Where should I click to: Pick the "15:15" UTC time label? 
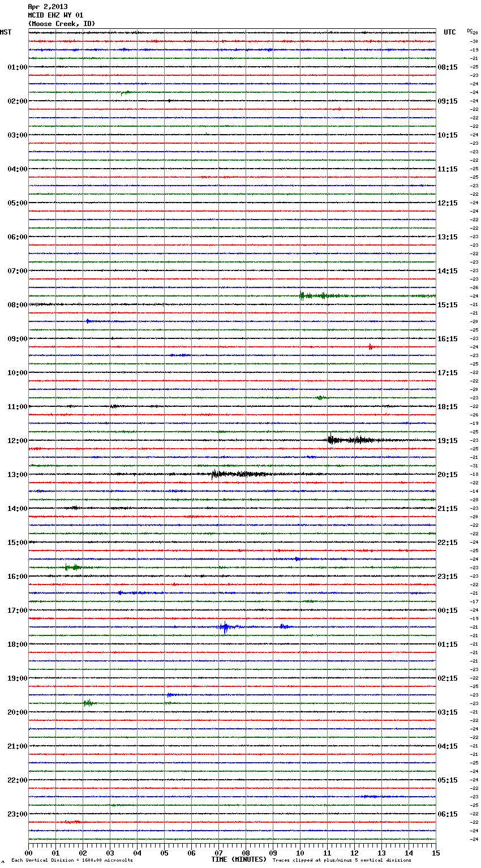[x=448, y=305]
